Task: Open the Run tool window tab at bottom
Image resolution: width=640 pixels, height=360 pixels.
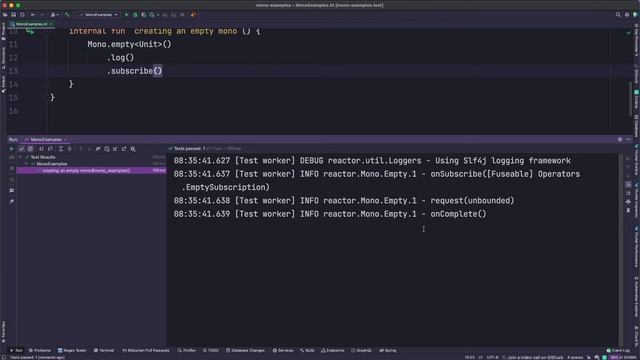Action: click(x=16, y=350)
